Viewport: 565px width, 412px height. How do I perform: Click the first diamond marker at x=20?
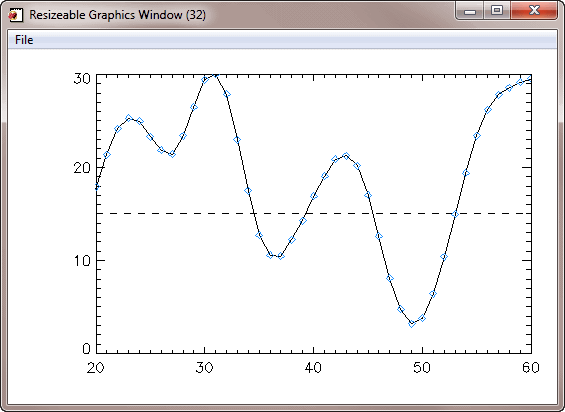[x=97, y=187]
